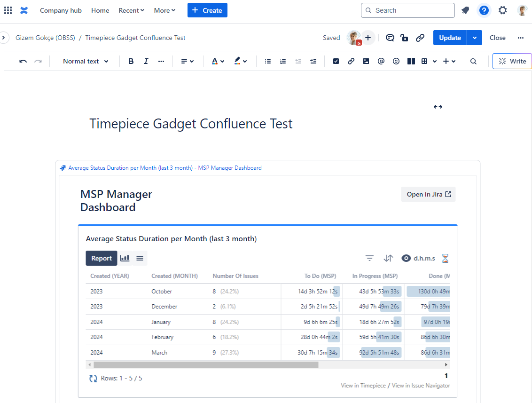Image resolution: width=532 pixels, height=403 pixels.
Task: Open the Normal text style dropdown
Action: pos(86,61)
